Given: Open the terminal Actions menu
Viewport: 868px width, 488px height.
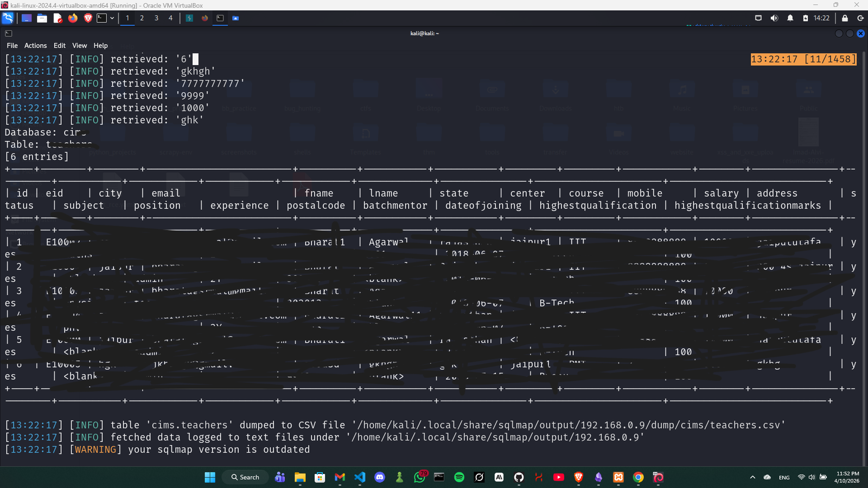Looking at the screenshot, I should click(35, 46).
